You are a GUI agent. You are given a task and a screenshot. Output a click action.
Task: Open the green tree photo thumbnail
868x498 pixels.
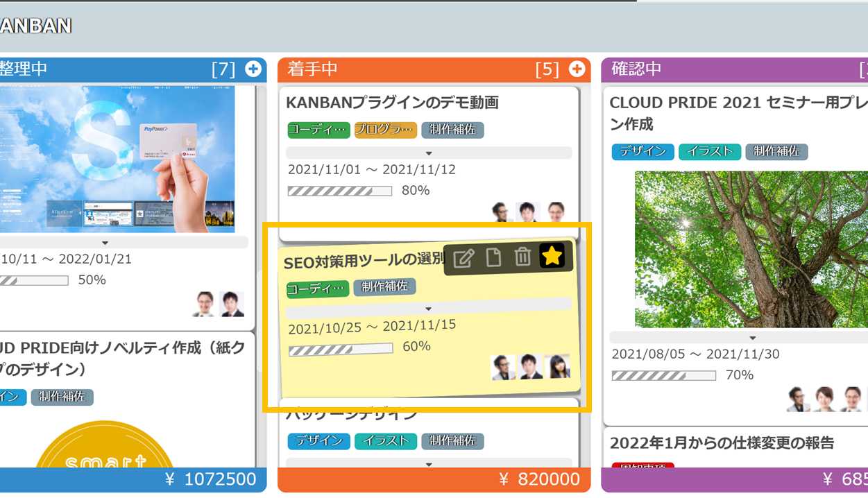(751, 249)
